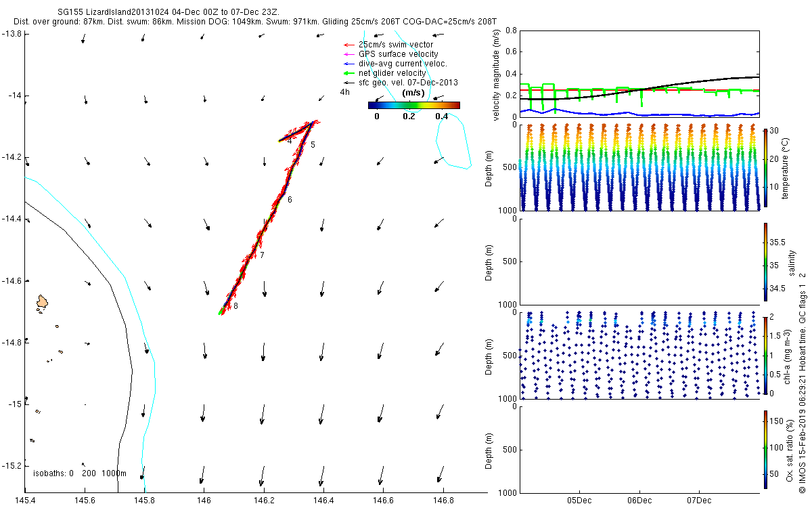Select the black sfc geo. vel. legend arrow
This screenshot has height=508, width=812.
349,83
